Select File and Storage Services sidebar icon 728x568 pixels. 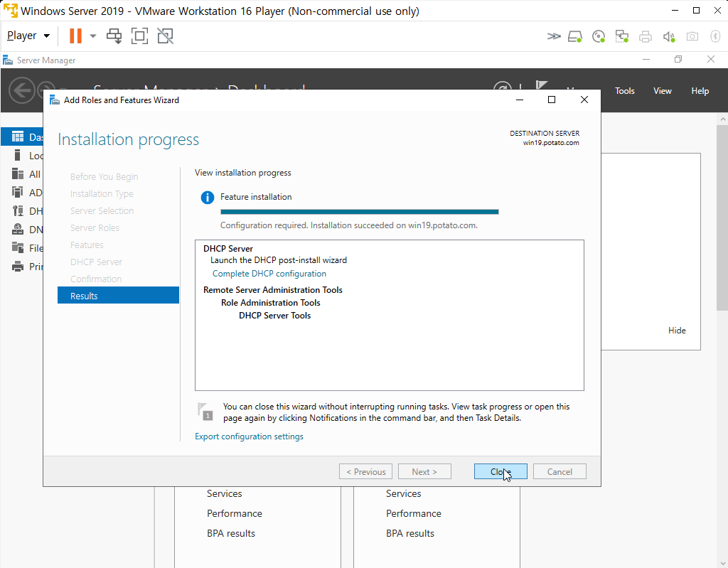(x=18, y=247)
